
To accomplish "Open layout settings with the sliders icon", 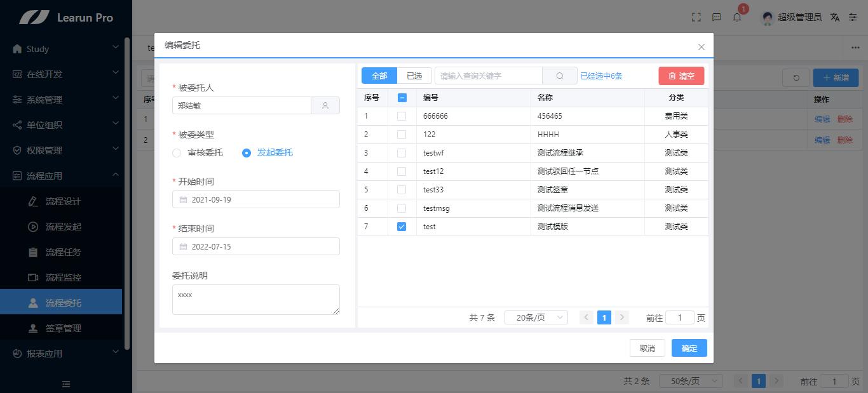I will click(x=854, y=17).
